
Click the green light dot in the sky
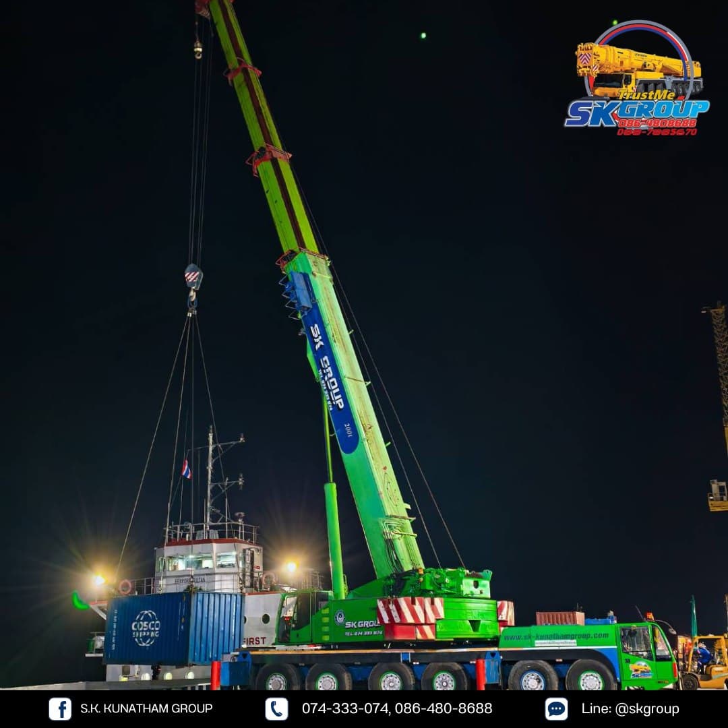423,35
